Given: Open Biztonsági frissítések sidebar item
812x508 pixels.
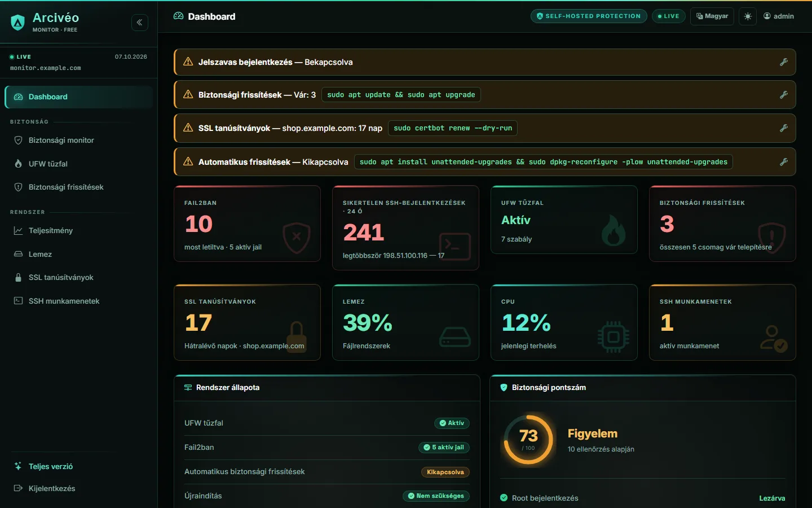Looking at the screenshot, I should click(x=79, y=187).
